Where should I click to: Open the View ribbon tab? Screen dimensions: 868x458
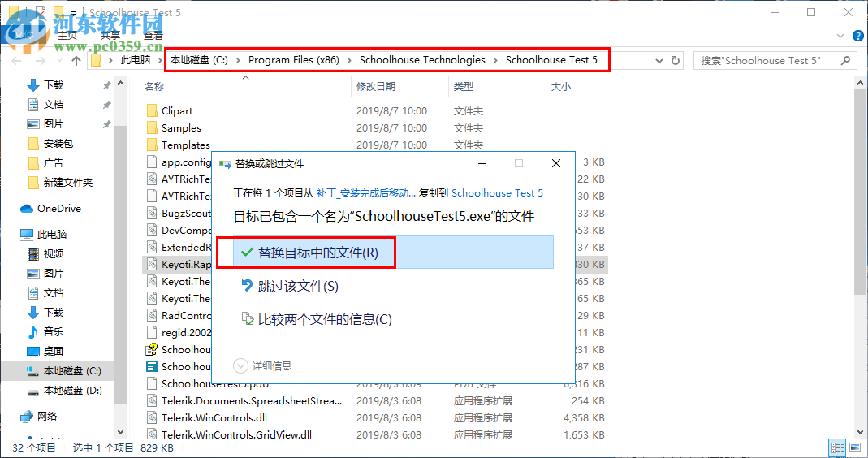153,36
